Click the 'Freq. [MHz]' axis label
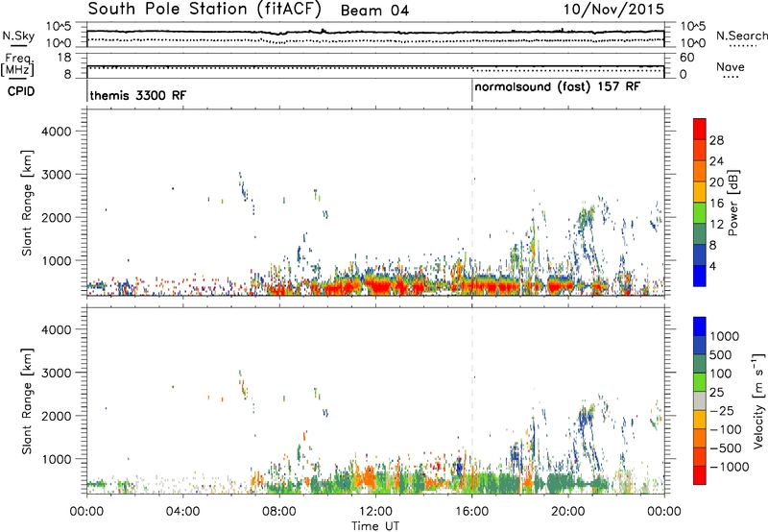 (x=18, y=65)
